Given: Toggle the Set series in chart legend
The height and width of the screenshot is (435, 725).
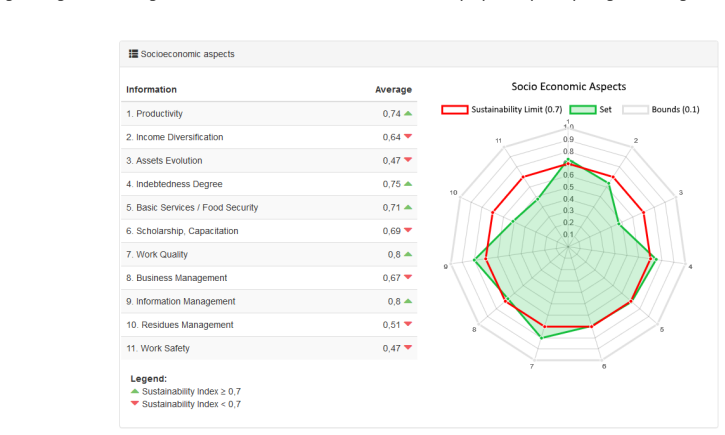Looking at the screenshot, I should (x=590, y=110).
